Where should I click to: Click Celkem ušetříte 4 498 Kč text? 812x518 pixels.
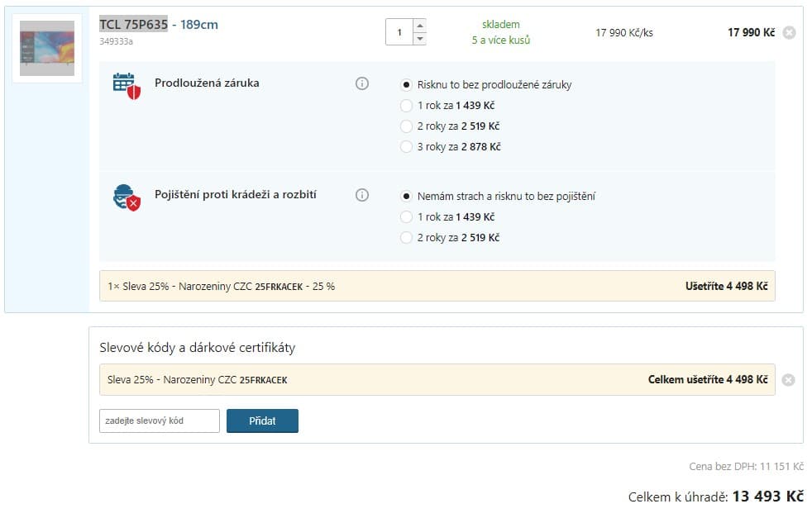click(x=707, y=380)
